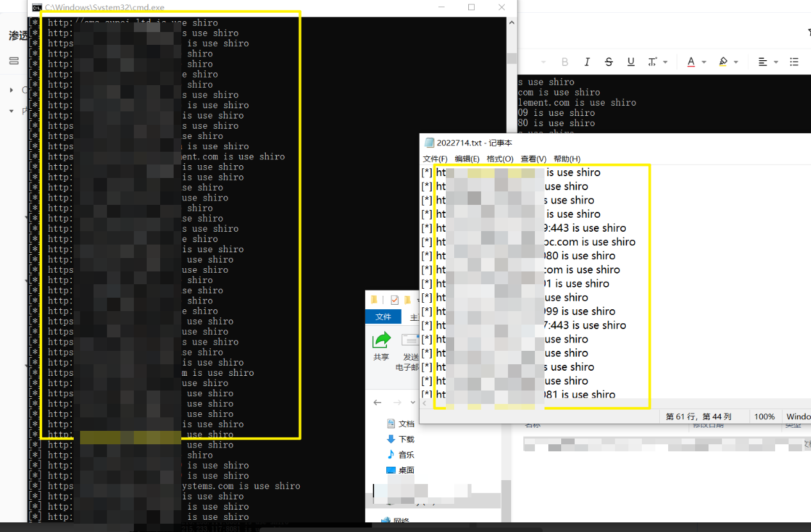Click the 2022714.txt Notepad title bar
Viewport: 811px width, 532px height.
615,143
